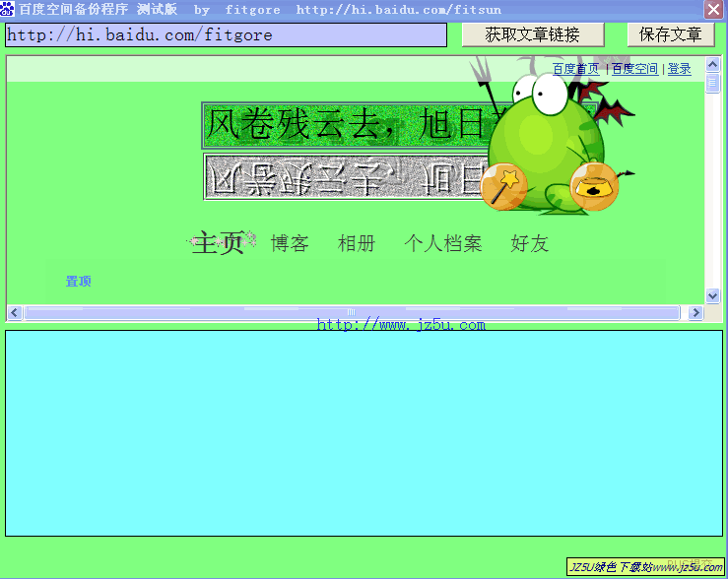
Task: Click the horizontal scrollbar left arrow
Action: click(15, 313)
